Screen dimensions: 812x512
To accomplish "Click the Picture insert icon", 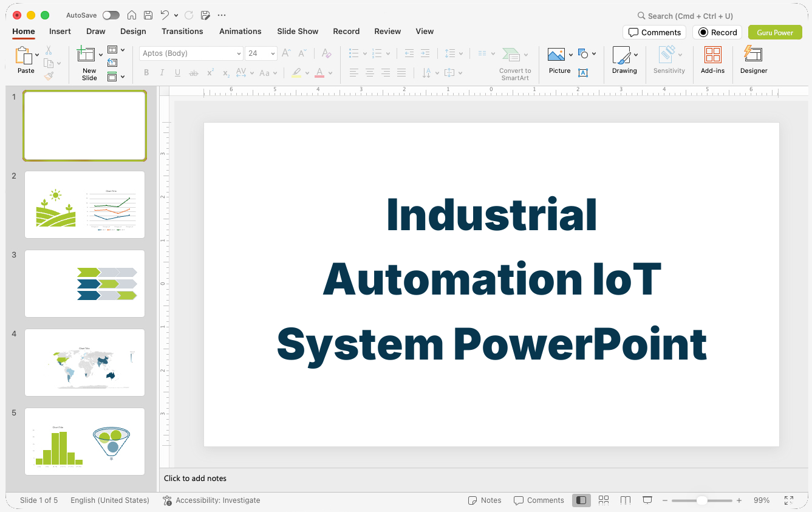I will tap(556, 55).
